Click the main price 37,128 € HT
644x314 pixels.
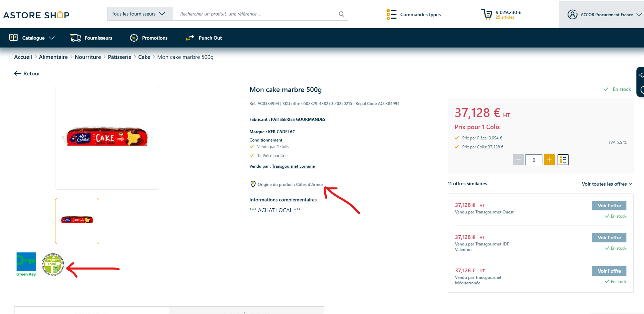pos(482,113)
